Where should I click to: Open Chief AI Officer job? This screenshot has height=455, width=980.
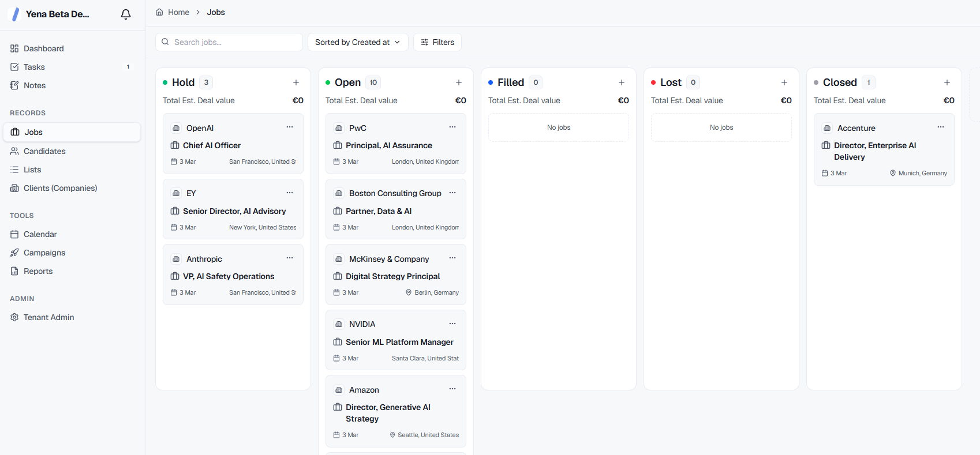pyautogui.click(x=212, y=145)
